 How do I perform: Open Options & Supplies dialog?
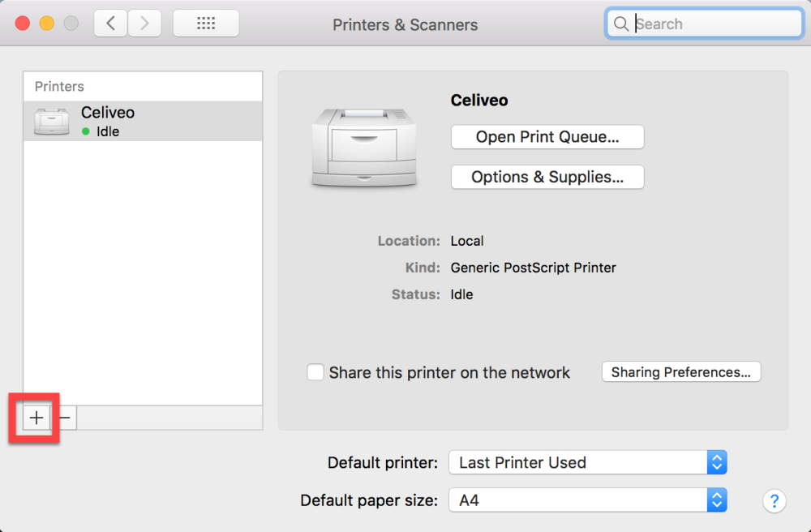click(x=547, y=177)
